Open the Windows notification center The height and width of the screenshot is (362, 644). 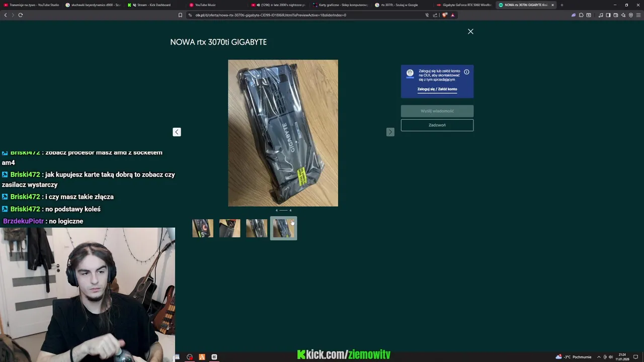pos(636,357)
